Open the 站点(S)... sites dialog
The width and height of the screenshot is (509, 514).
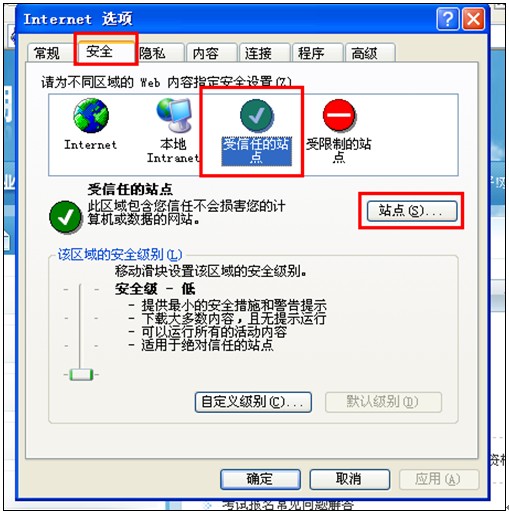pyautogui.click(x=412, y=211)
